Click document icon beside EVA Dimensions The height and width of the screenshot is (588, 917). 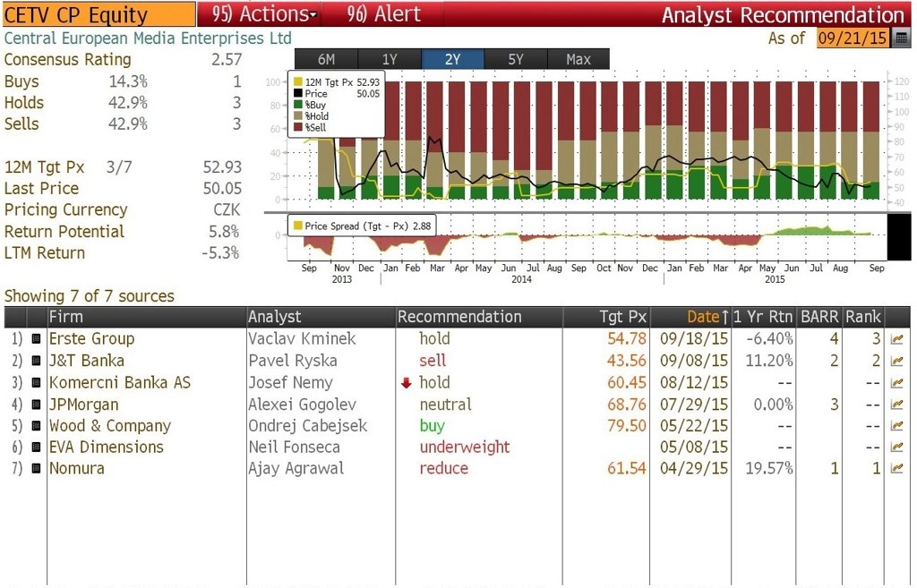36,447
